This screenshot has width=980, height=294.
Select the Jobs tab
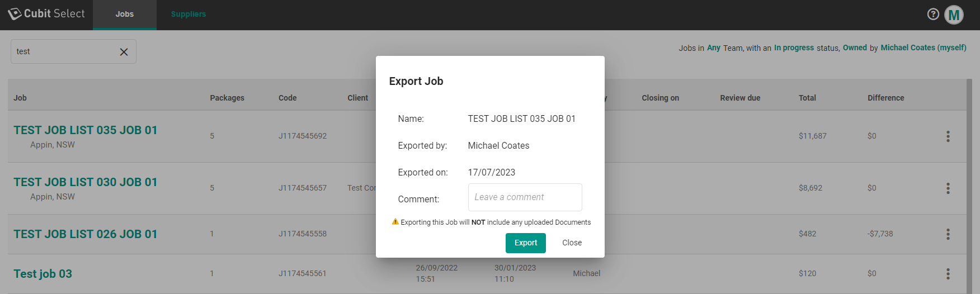124,15
